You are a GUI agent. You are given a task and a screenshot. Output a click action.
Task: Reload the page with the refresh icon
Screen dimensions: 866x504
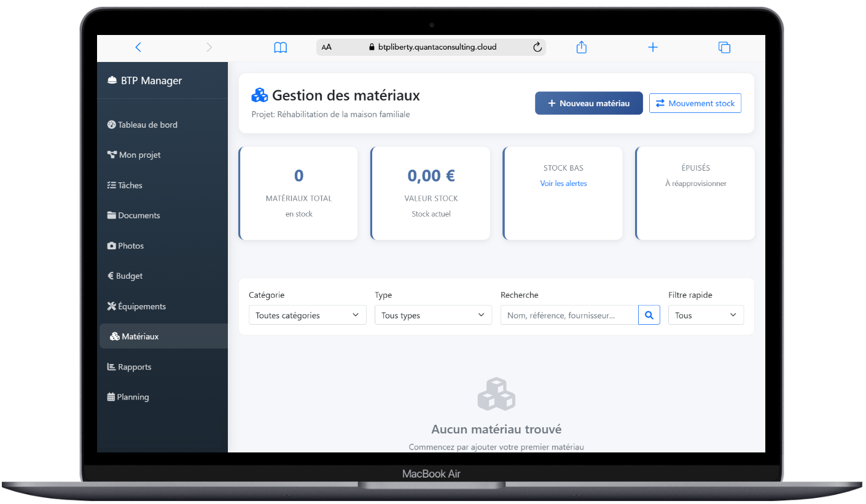pyautogui.click(x=537, y=47)
